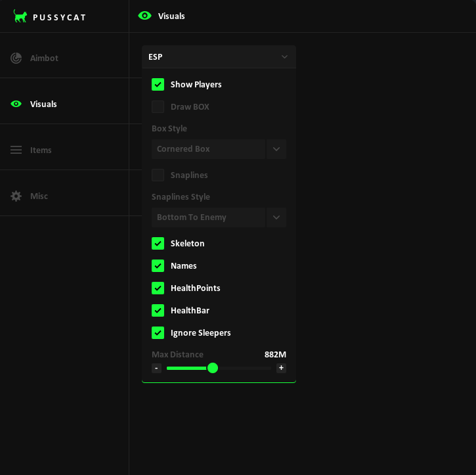Disable the Ignore Sleepers checkbox

point(158,332)
